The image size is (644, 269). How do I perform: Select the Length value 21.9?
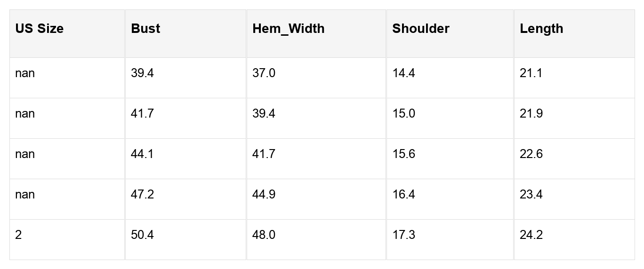(x=531, y=114)
